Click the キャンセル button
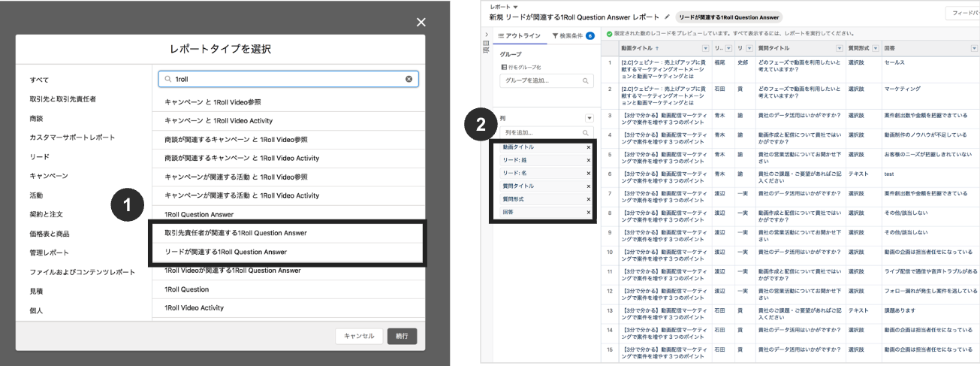Viewport: 980px width, 366px height. point(359,336)
